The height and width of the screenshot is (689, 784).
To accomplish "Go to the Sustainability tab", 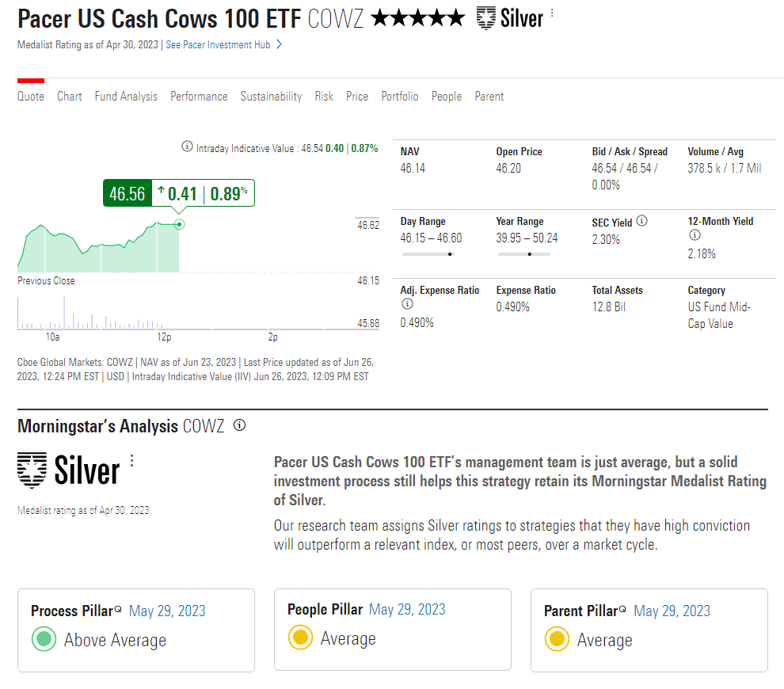I will click(x=271, y=97).
